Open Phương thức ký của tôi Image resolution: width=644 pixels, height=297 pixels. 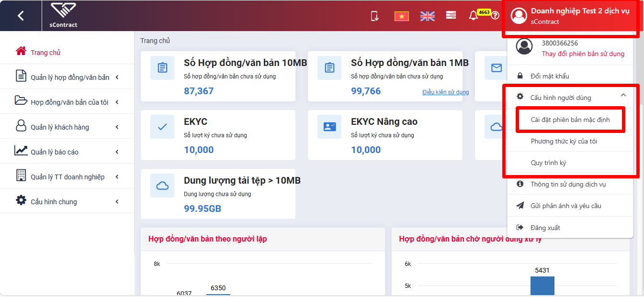(x=570, y=141)
